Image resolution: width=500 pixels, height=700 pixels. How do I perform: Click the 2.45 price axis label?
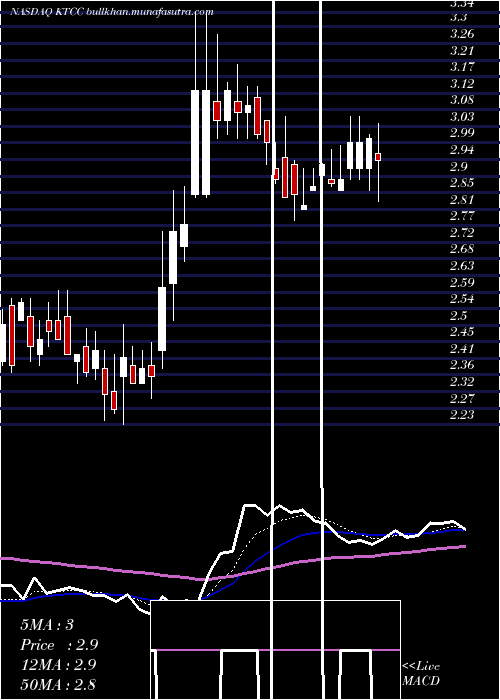(x=462, y=332)
